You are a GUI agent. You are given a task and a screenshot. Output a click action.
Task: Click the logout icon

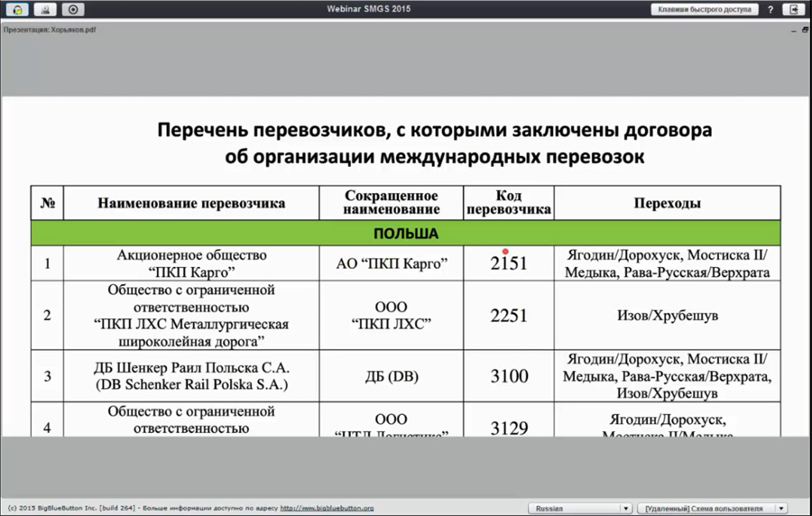pos(795,9)
